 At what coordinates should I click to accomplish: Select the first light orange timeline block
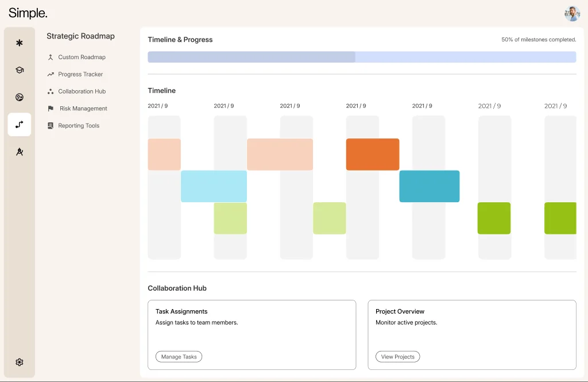point(164,154)
